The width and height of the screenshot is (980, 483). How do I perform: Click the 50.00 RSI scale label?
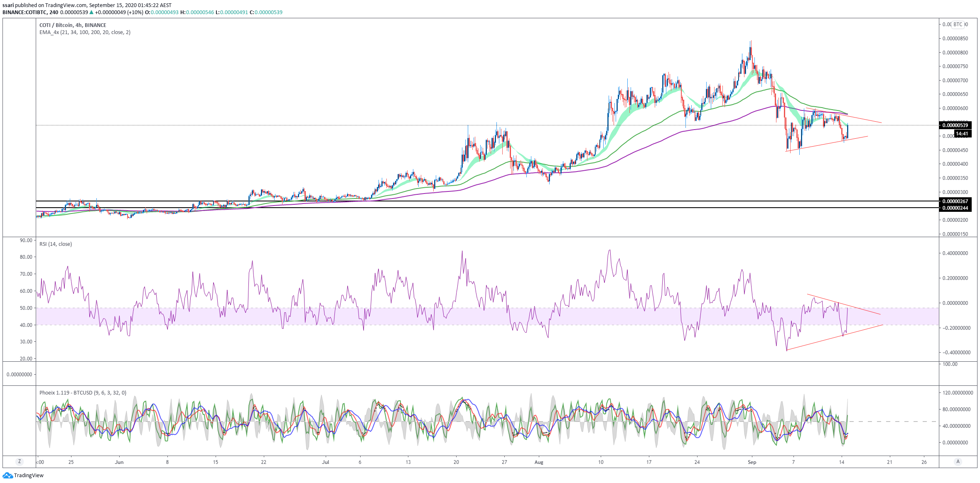pos(26,308)
